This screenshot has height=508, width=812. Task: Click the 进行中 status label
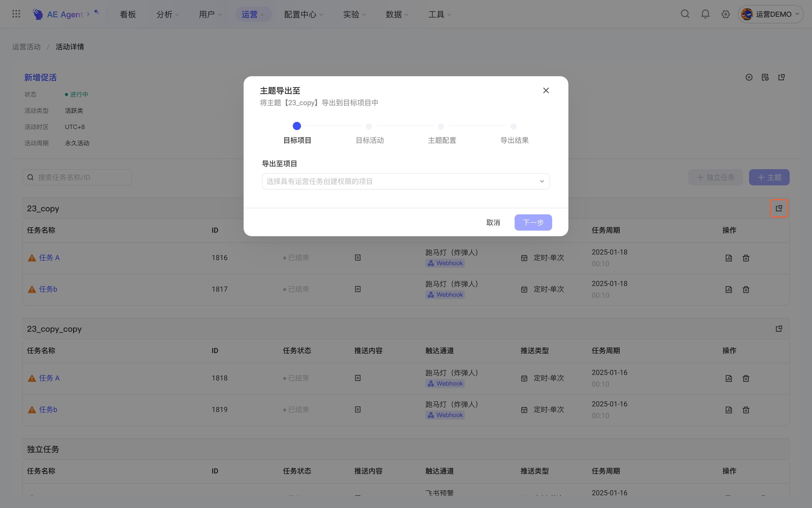point(77,94)
